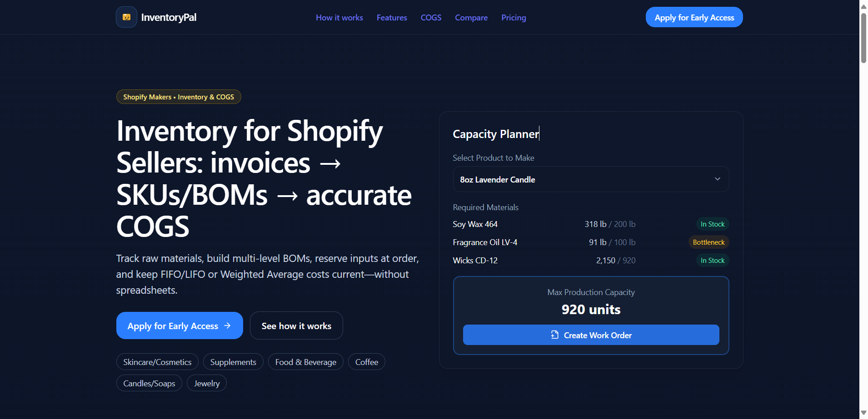
Task: Click See how it works
Action: click(x=296, y=325)
